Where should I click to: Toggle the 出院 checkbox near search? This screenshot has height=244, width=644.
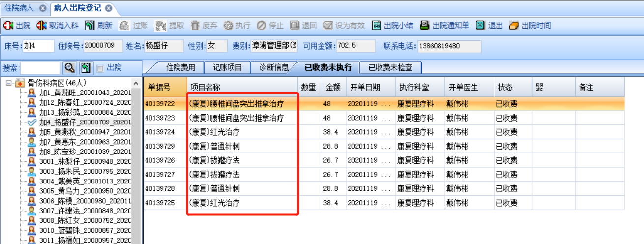[x=100, y=68]
